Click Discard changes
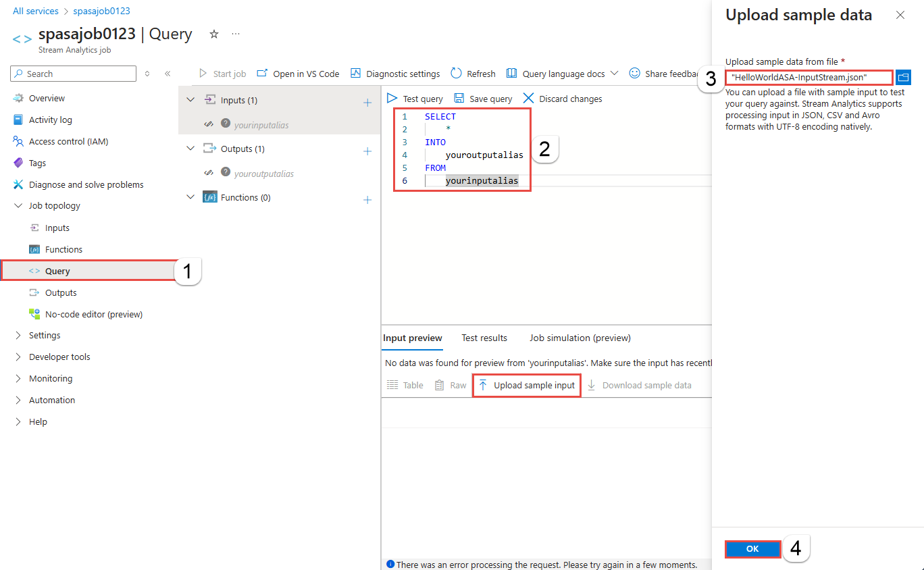Screen dimensions: 924x570 coord(563,99)
